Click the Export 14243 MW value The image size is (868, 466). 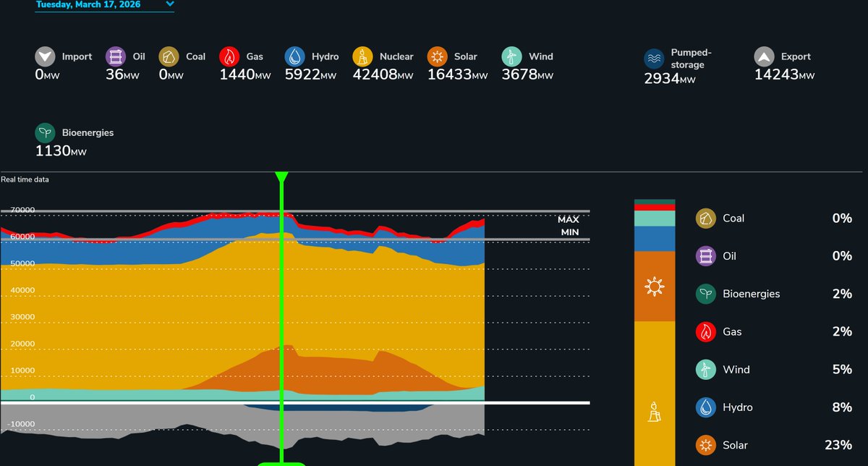point(784,74)
